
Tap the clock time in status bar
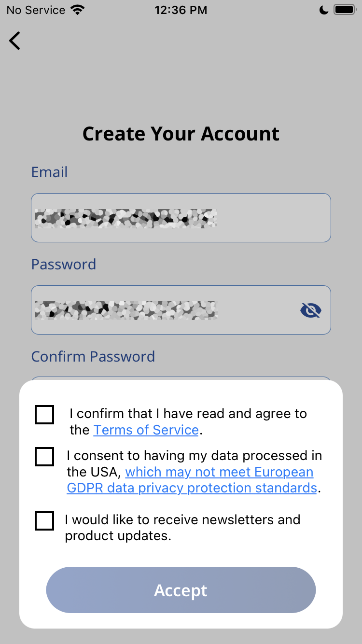pos(181,10)
